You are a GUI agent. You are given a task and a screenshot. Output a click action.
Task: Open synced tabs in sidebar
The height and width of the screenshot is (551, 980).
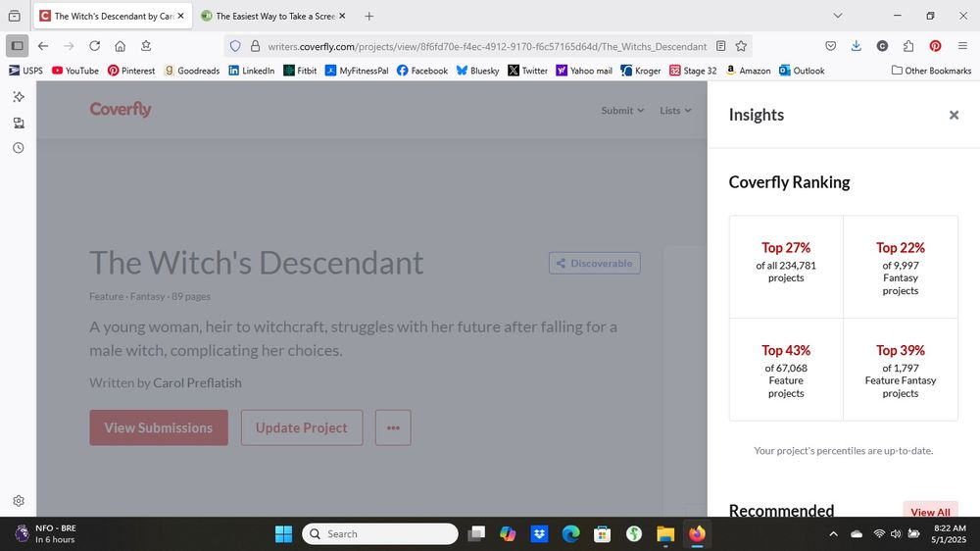[x=19, y=123]
